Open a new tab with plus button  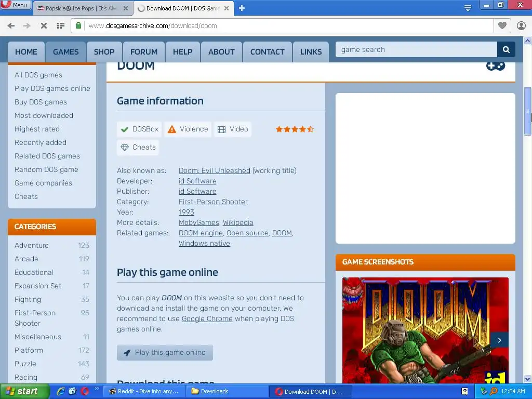242,8
